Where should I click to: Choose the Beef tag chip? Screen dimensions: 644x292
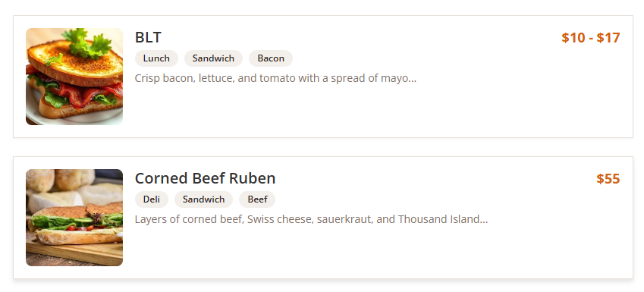257,199
